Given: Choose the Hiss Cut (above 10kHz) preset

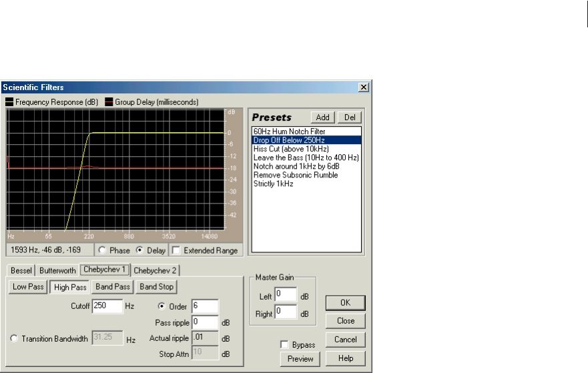Looking at the screenshot, I should click(290, 149).
